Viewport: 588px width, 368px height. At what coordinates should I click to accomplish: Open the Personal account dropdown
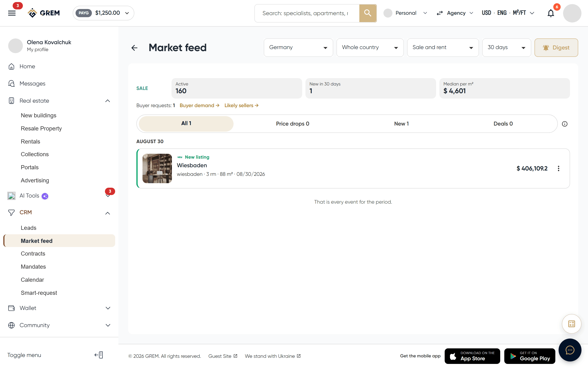coord(405,13)
